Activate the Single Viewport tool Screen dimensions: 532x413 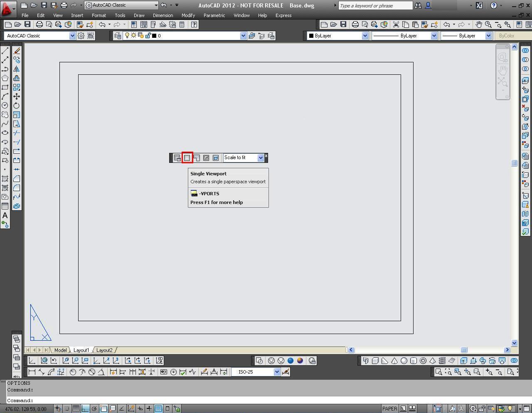[187, 157]
